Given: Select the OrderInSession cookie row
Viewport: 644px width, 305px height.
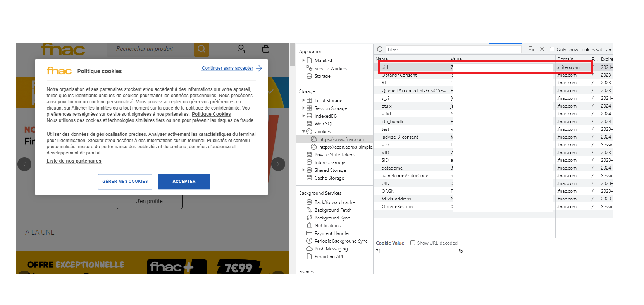Looking at the screenshot, I should (493, 207).
